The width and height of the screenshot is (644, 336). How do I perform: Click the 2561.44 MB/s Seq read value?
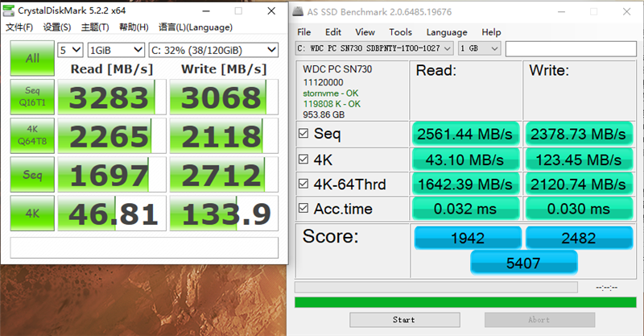(x=465, y=134)
